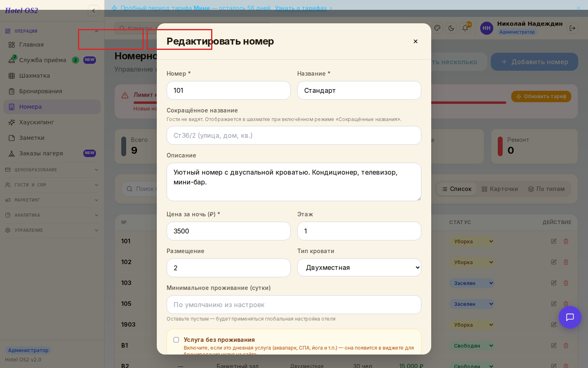The height and width of the screenshot is (368, 588).
Task: Open status dropdown for room 102
Action: coord(472,263)
